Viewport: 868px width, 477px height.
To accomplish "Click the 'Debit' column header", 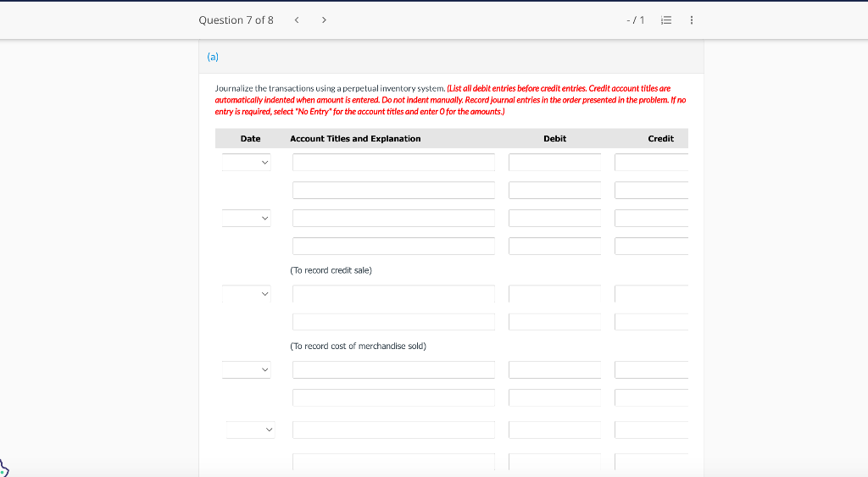I will pyautogui.click(x=554, y=138).
